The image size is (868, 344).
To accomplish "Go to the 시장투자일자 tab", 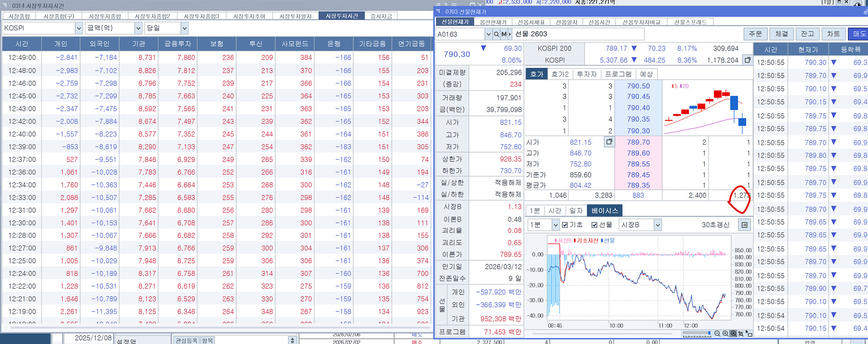I will click(x=295, y=16).
